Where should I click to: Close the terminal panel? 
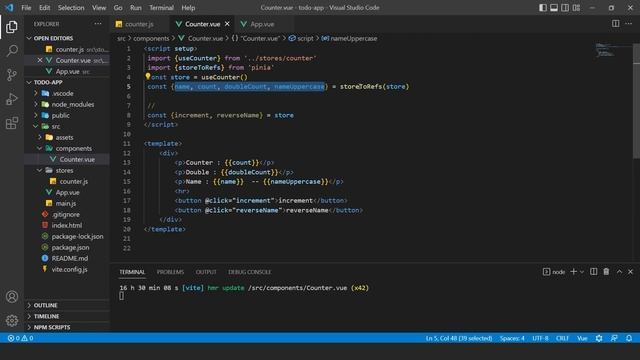630,271
